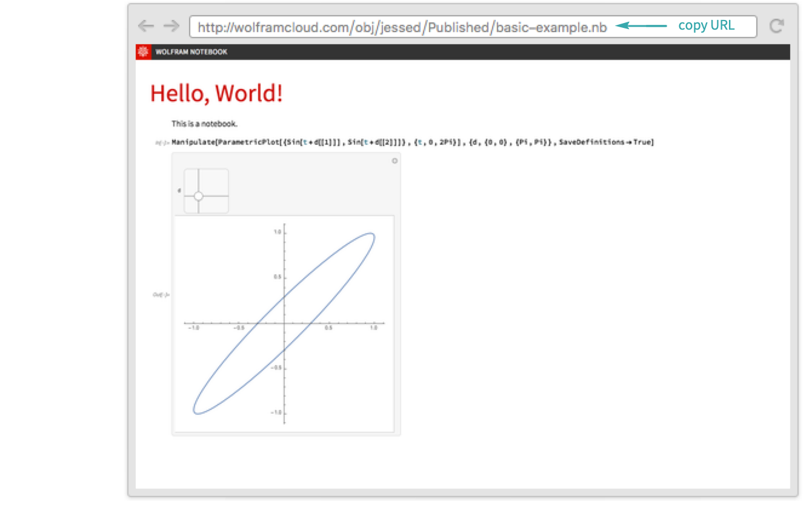Click into the Manipulate input code line
This screenshot has width=812, height=505.
click(364, 143)
